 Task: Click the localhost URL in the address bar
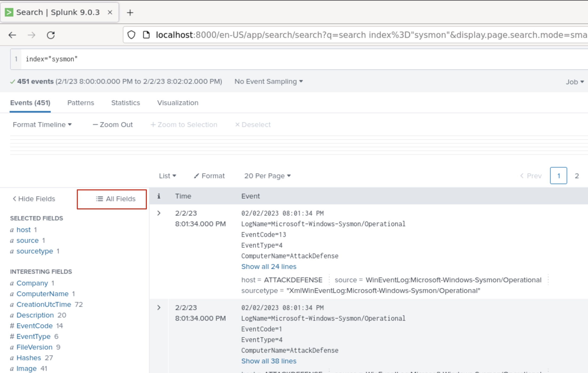pyautogui.click(x=371, y=35)
